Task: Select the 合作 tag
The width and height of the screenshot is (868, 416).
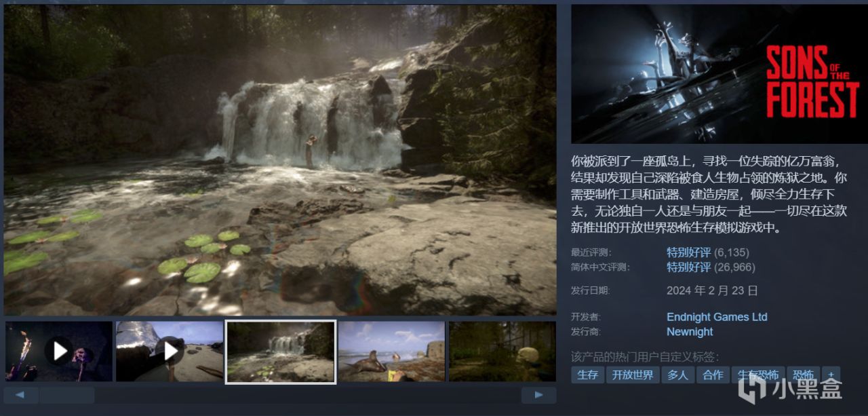Action: (x=713, y=375)
